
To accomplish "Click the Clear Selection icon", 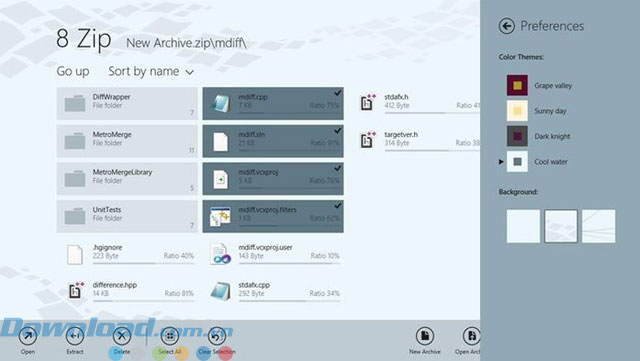I will click(x=217, y=336).
